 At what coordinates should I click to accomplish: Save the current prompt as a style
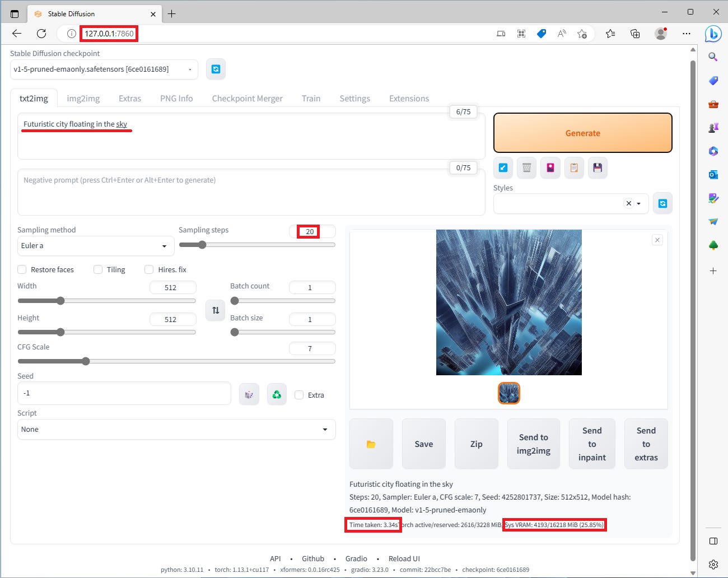click(598, 167)
